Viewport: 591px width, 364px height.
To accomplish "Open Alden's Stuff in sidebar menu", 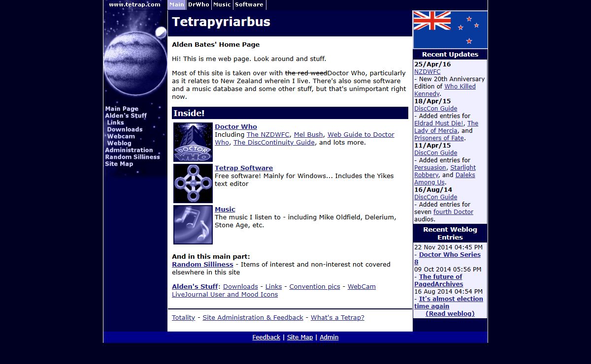I will (x=126, y=116).
